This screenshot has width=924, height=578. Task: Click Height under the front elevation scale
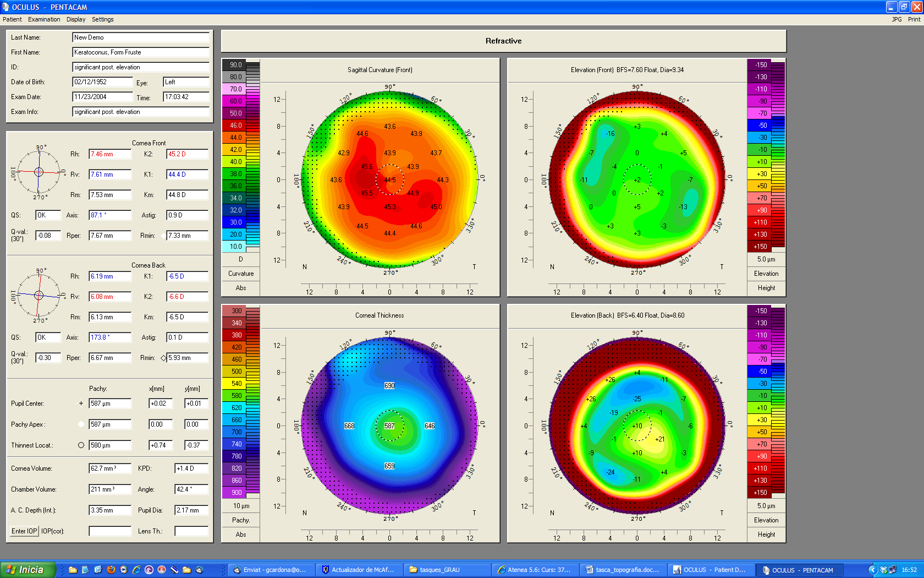(x=766, y=288)
